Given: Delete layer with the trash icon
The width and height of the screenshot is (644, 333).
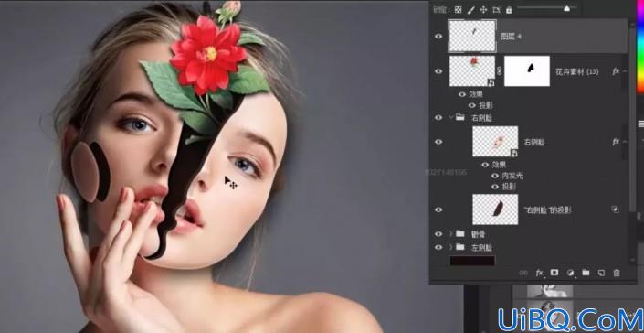Looking at the screenshot, I should (x=617, y=272).
